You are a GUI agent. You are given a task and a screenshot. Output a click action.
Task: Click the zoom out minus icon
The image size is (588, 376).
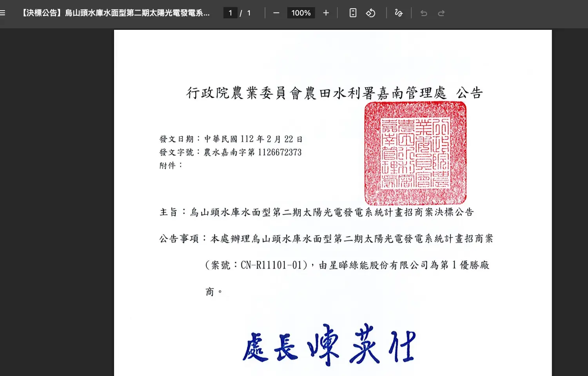click(276, 13)
